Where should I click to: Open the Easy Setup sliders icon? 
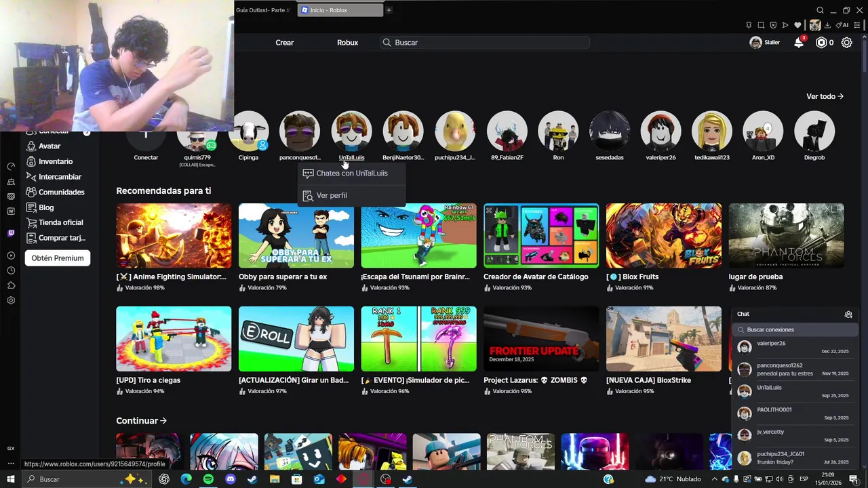(857, 25)
